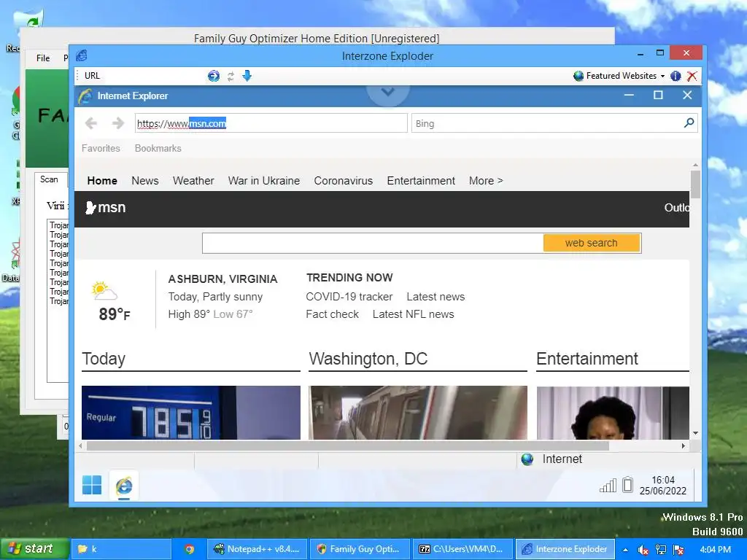Show hidden tray icons arrow

pos(625,550)
